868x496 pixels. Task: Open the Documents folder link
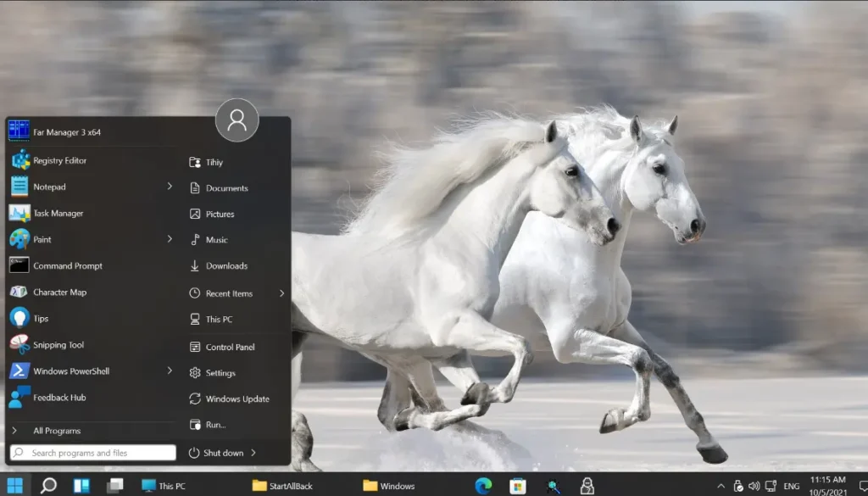click(228, 187)
